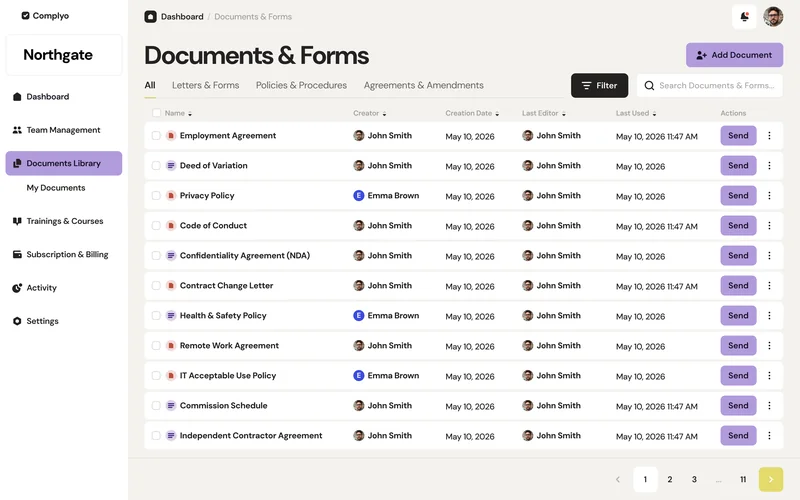
Task: Go to page 2
Action: pos(669,479)
